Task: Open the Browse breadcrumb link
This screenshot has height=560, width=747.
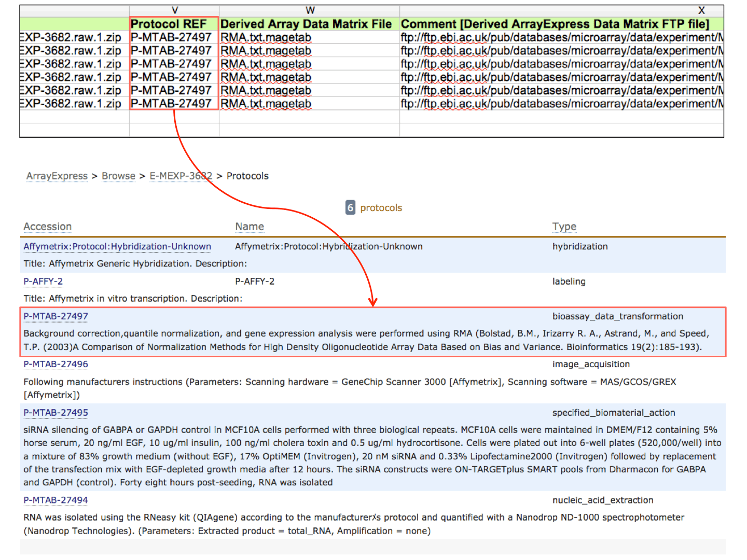Action: (118, 176)
